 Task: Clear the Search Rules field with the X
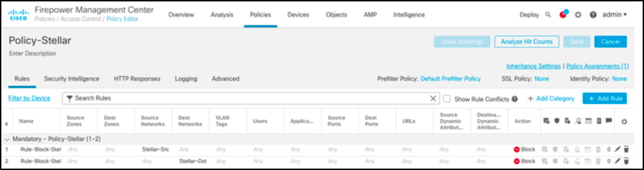click(x=433, y=98)
